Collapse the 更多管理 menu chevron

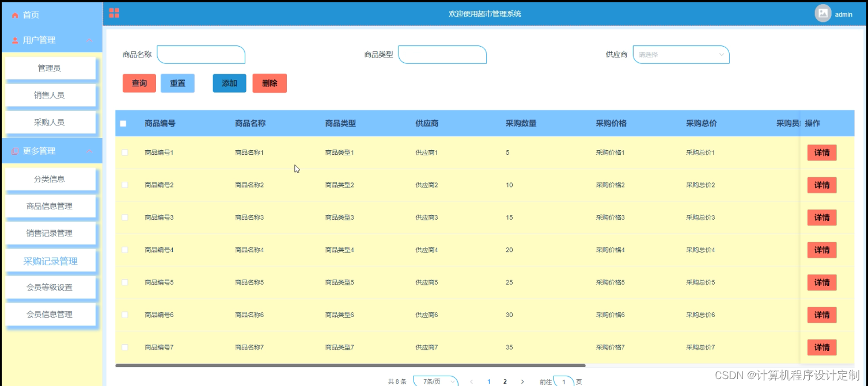[x=89, y=151]
